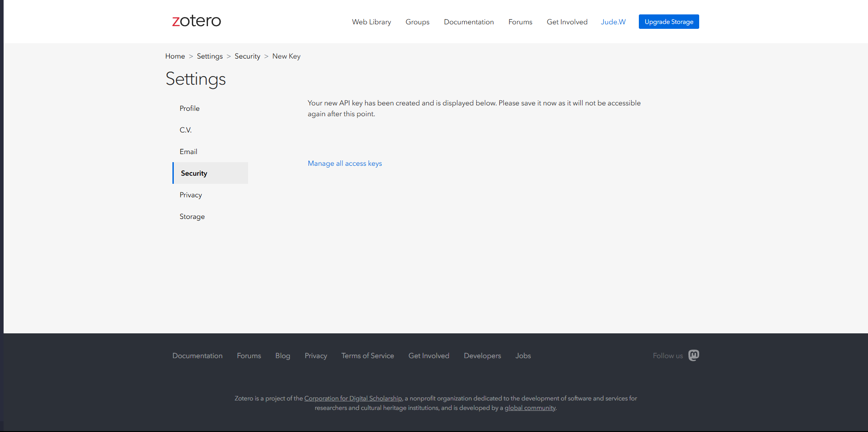Click the Zotero logo
868x432 pixels.
[x=196, y=21]
